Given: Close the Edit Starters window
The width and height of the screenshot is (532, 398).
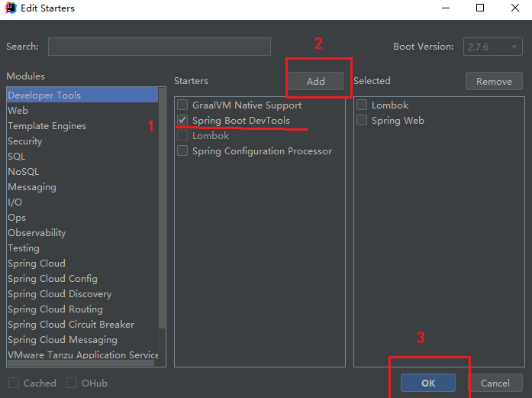Looking at the screenshot, I should tap(515, 8).
